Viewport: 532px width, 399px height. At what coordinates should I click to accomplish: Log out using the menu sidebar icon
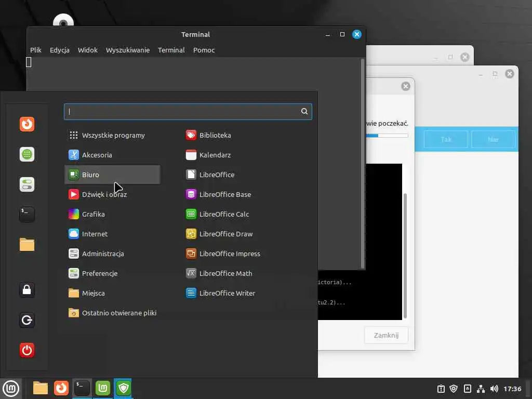click(27, 320)
